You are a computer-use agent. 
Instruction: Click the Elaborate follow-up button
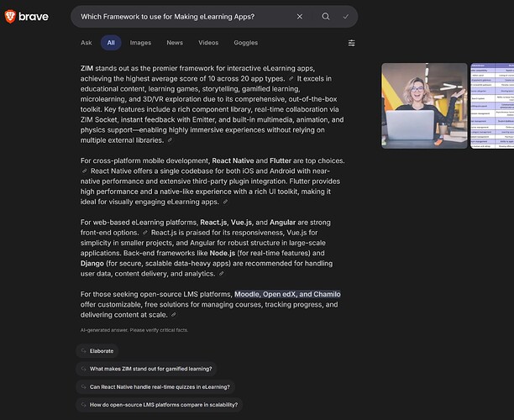[x=97, y=351]
